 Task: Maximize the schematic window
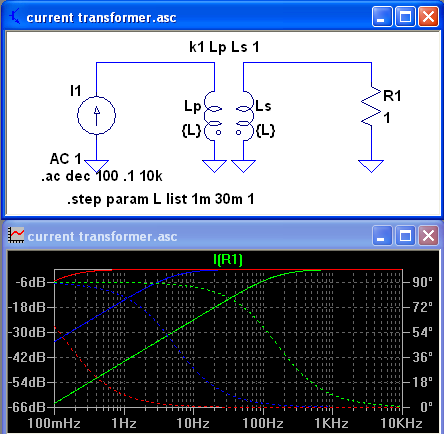point(405,17)
